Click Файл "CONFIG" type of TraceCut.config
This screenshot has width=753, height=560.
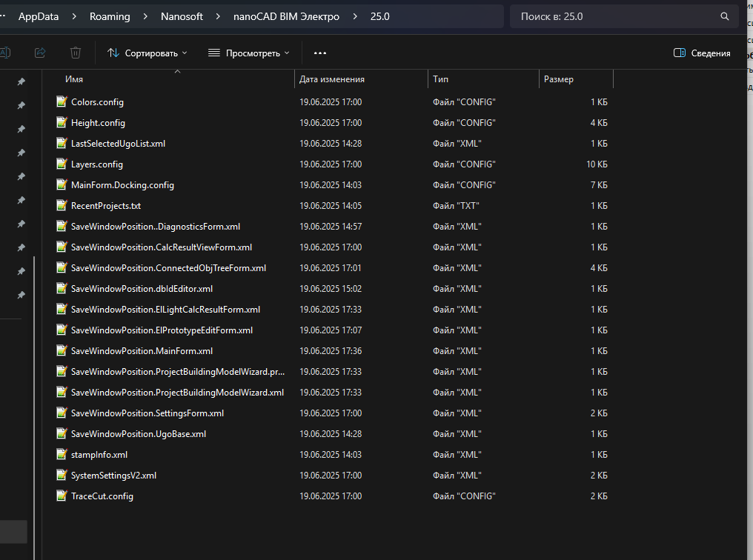(464, 496)
